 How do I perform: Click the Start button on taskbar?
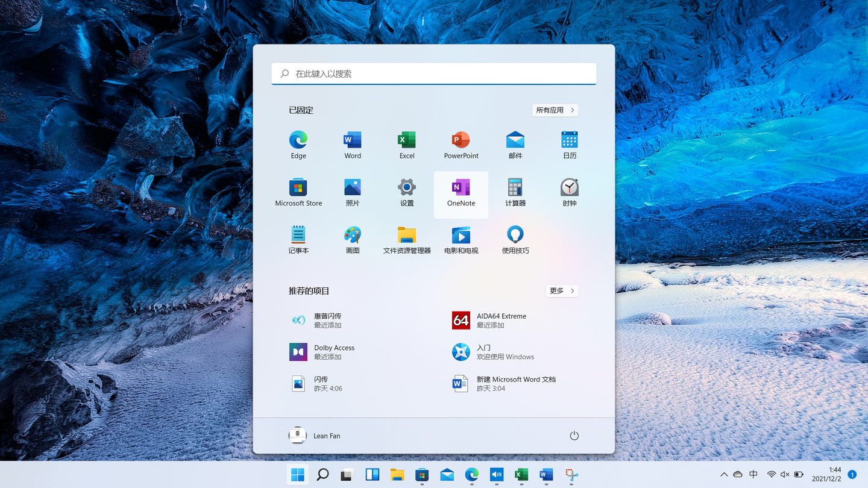pos(298,475)
